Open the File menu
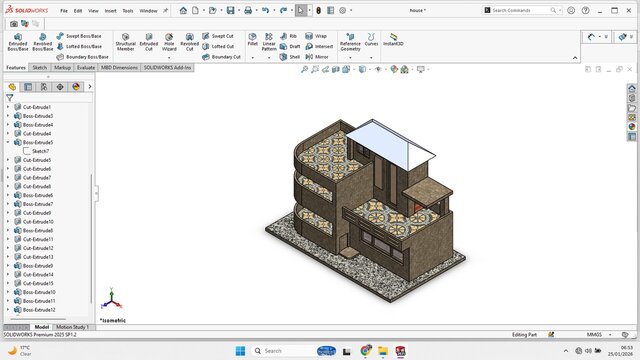The width and height of the screenshot is (640, 360). pos(64,11)
